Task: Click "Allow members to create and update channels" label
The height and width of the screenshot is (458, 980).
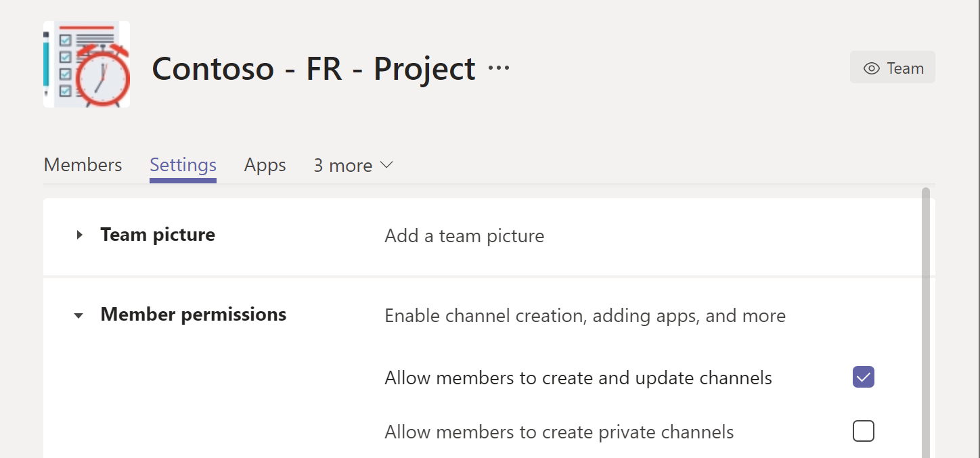Action: [578, 377]
